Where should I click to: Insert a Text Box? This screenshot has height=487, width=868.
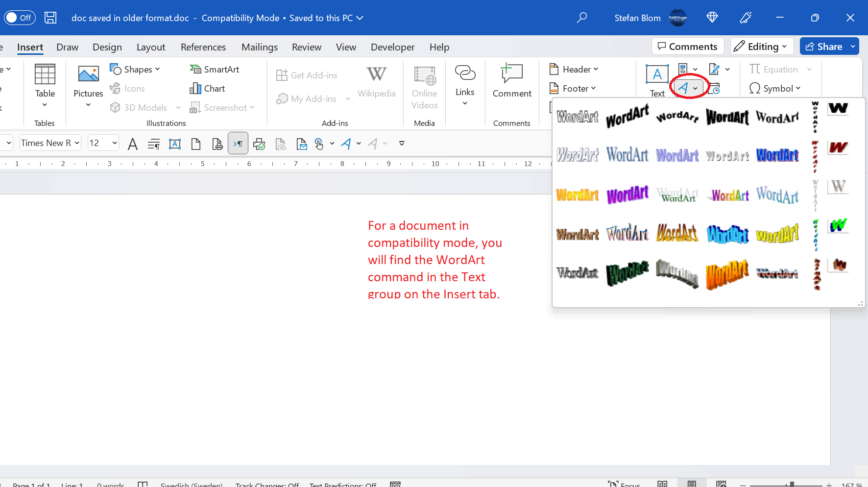click(657, 81)
